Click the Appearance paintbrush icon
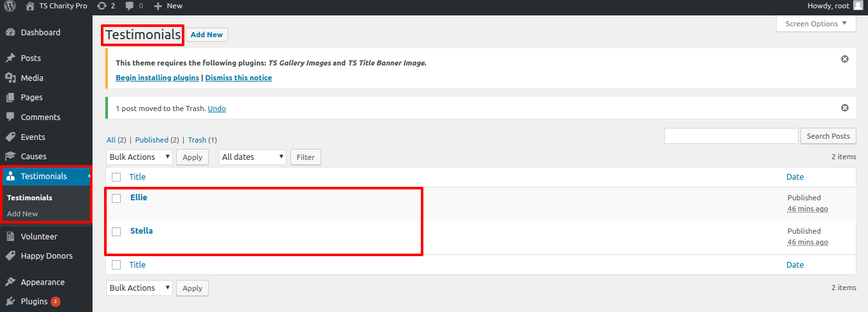 pyautogui.click(x=10, y=282)
